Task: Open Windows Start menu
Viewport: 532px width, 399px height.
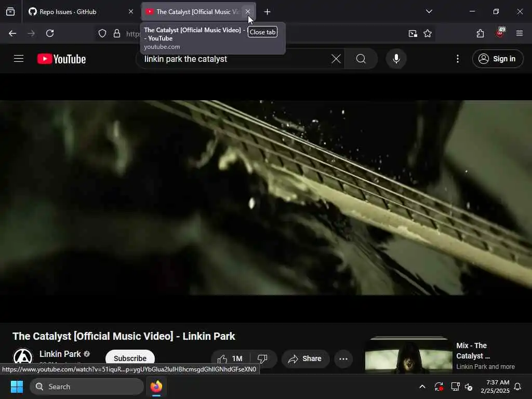Action: [17, 387]
